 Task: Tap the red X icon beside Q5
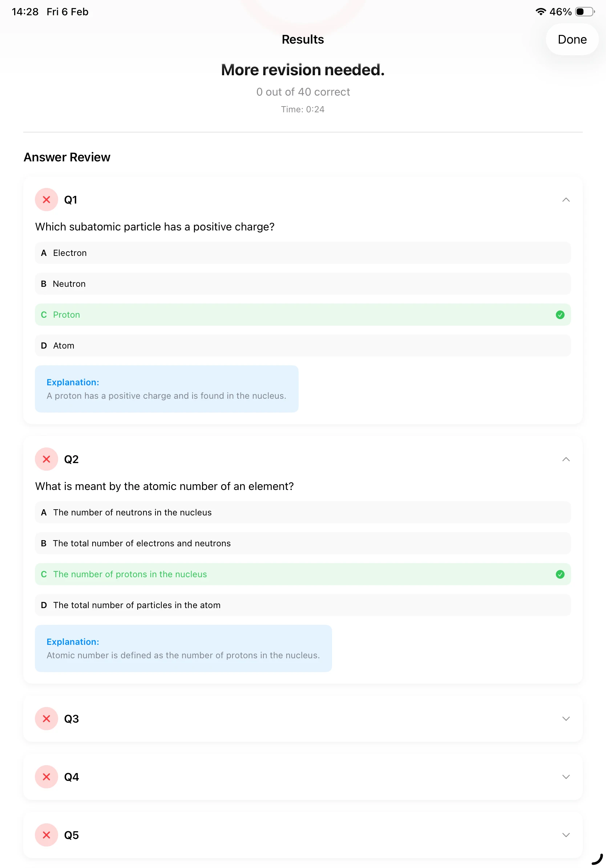point(47,835)
